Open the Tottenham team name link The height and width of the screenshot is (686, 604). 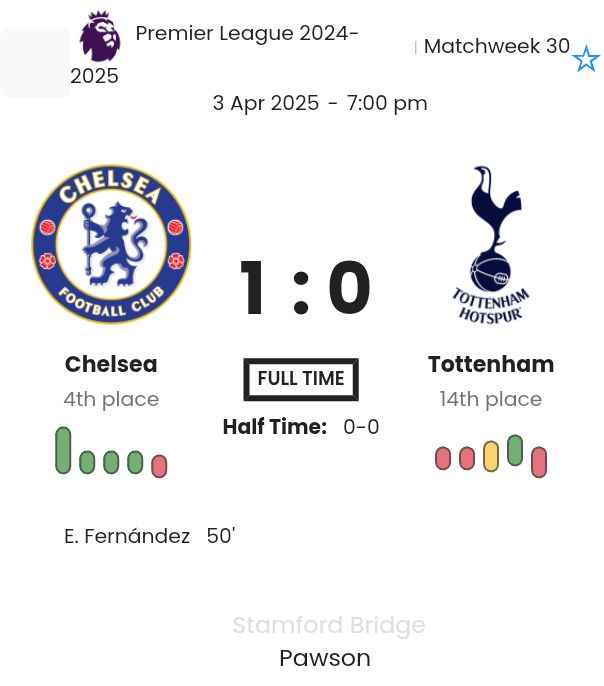point(490,364)
